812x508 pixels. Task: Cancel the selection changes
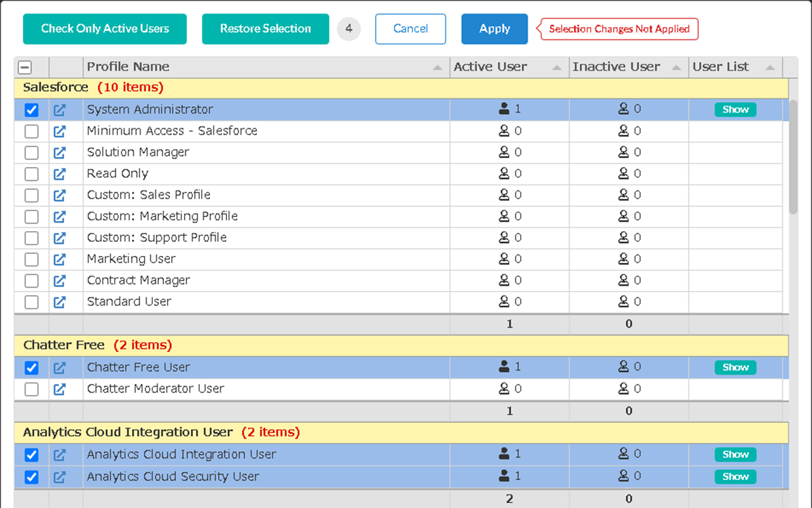[410, 29]
